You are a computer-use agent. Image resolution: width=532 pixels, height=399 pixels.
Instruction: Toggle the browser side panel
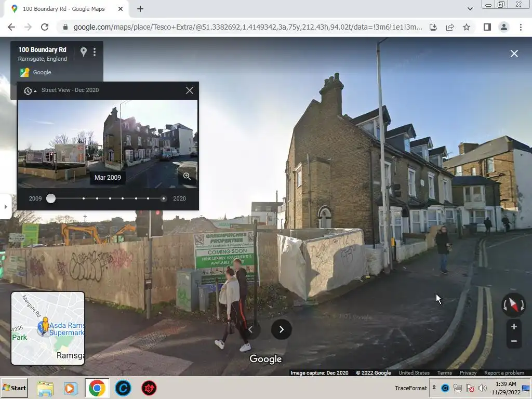click(x=487, y=27)
